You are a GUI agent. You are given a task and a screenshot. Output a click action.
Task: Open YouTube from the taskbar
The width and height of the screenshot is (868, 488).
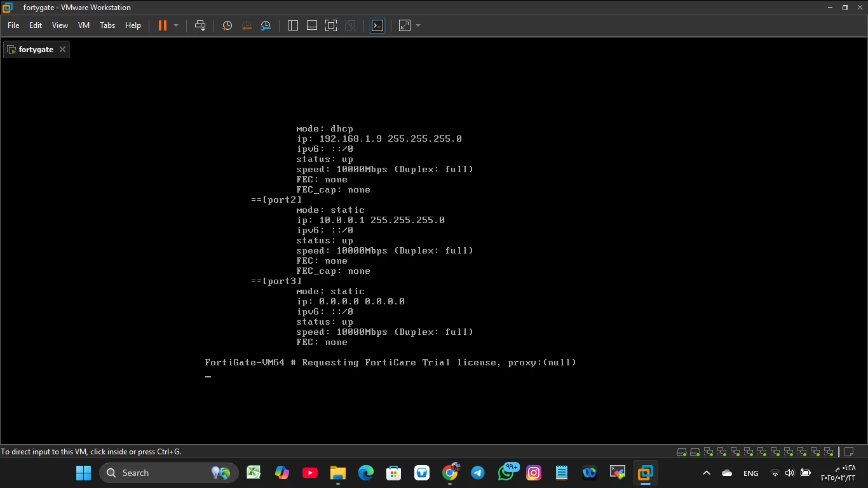point(310,473)
